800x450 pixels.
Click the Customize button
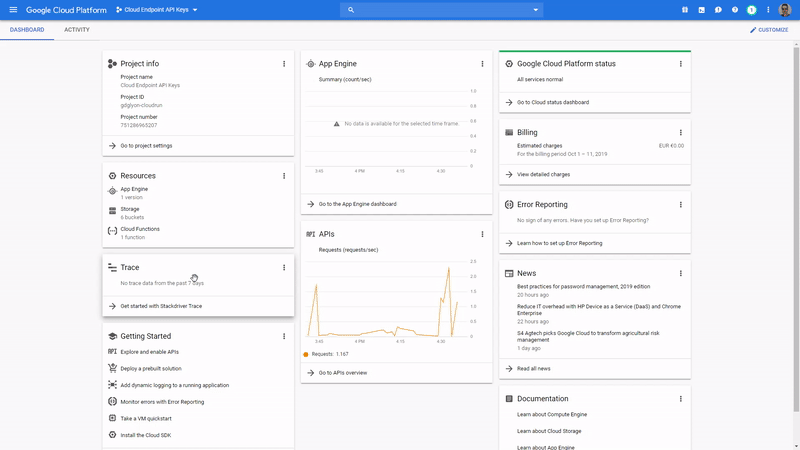769,30
